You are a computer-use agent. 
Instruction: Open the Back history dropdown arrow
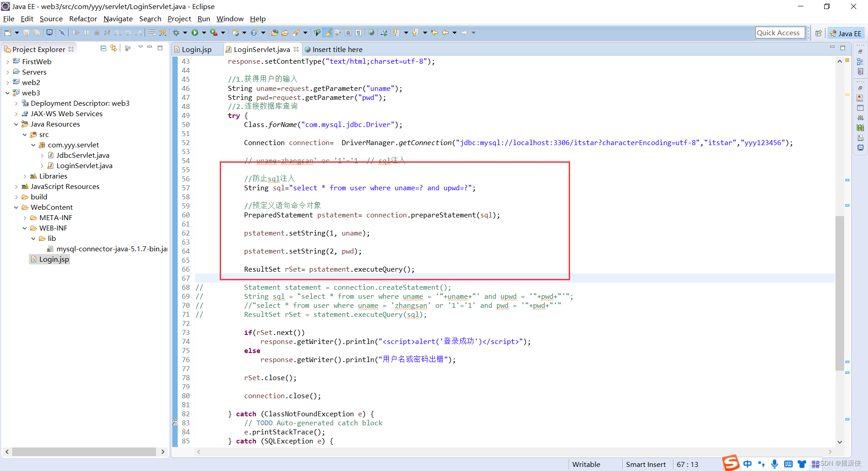[x=454, y=33]
